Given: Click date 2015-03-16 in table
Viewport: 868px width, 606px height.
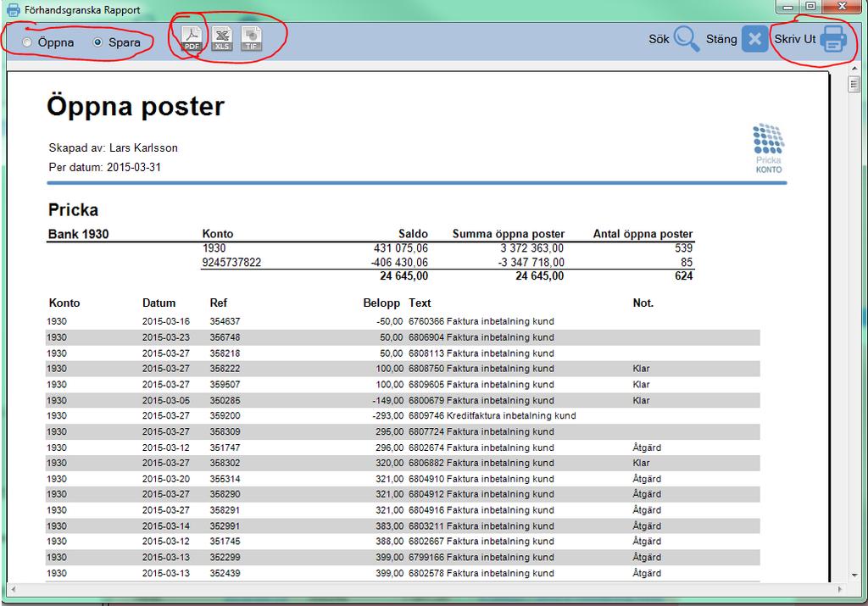Looking at the screenshot, I should (x=165, y=321).
